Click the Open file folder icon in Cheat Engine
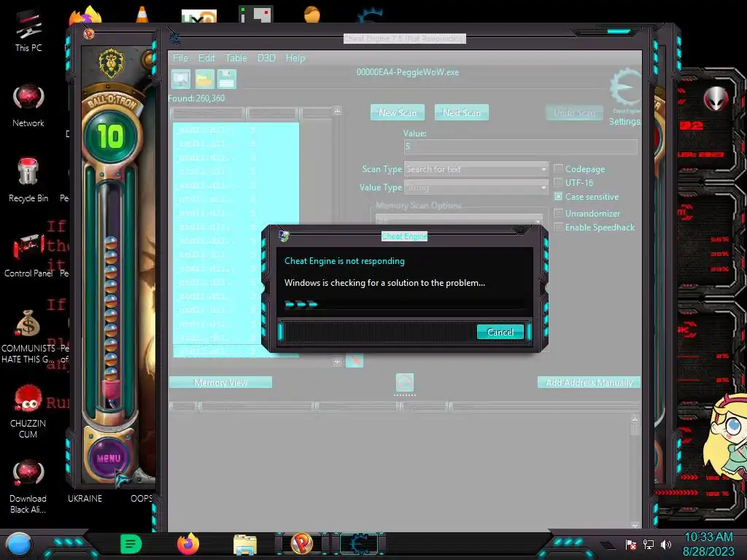 point(204,79)
